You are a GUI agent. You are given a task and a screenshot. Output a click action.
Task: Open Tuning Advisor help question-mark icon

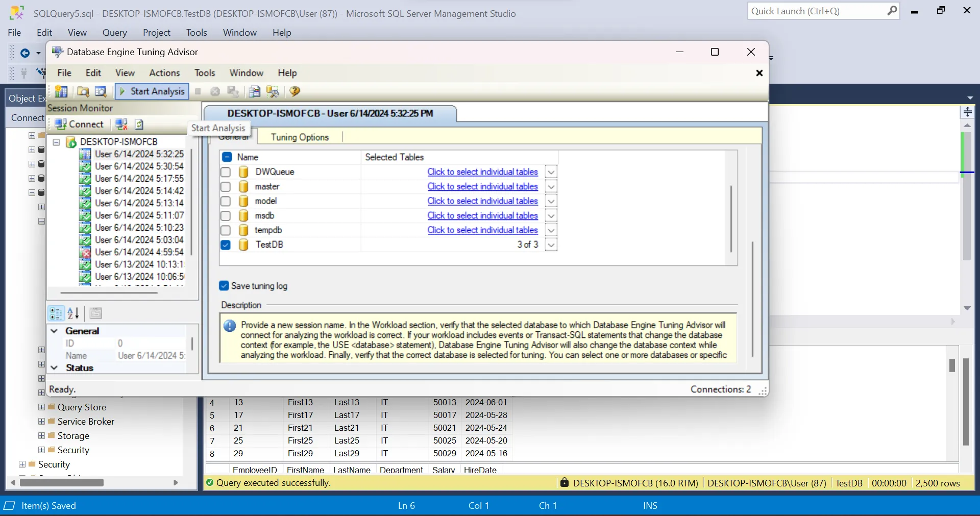[295, 91]
